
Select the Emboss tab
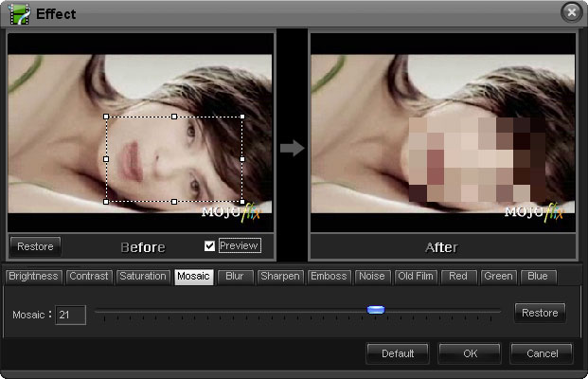click(x=329, y=277)
